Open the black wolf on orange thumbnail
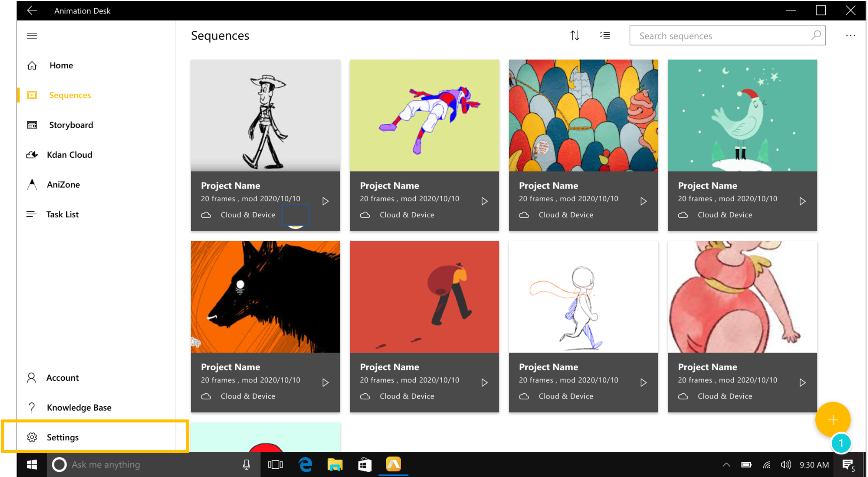Viewport: 868px width, 477px height. 265,297
